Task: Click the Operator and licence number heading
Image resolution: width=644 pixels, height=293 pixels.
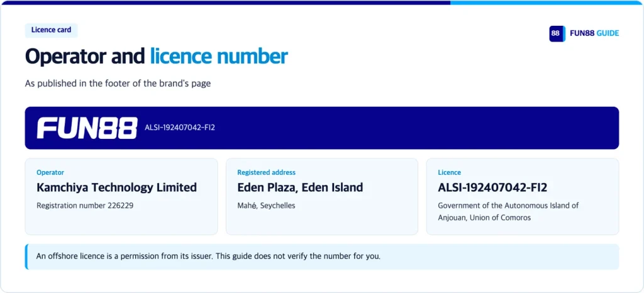Action: coord(157,56)
